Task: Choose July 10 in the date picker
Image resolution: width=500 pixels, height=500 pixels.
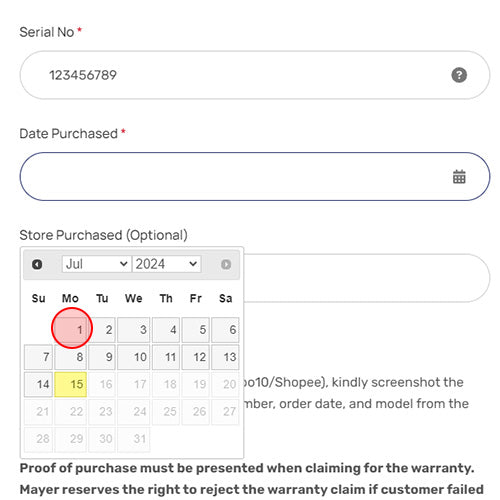Action: tap(134, 357)
